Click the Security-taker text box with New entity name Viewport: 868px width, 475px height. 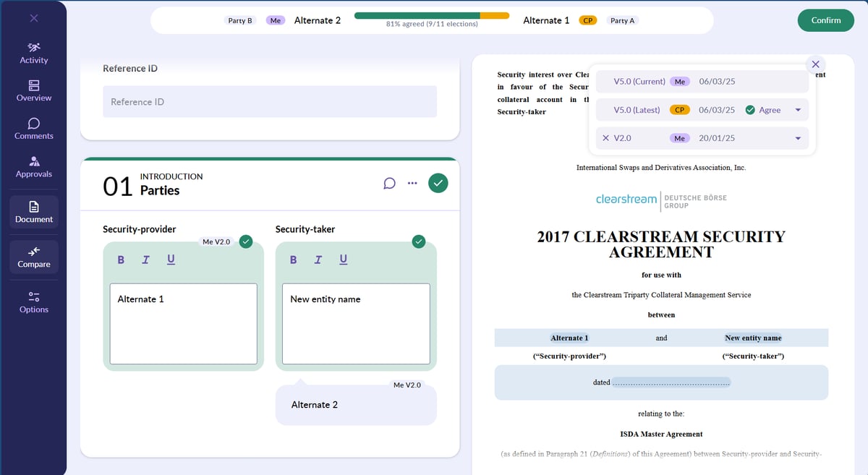pos(356,324)
